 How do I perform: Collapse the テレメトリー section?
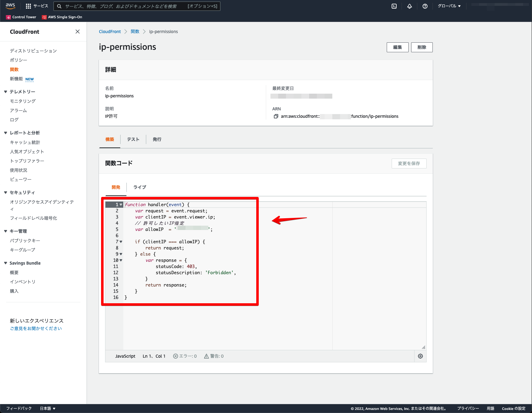pyautogui.click(x=6, y=92)
